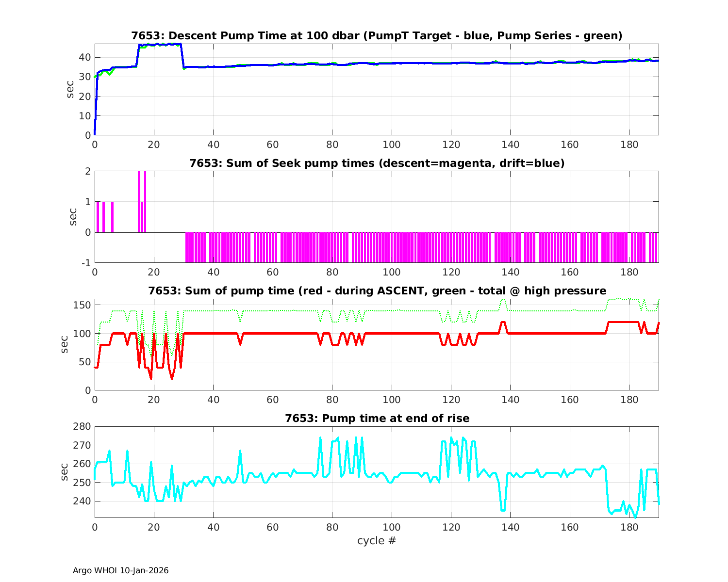The height and width of the screenshot is (582, 728).
Task: Click the Pump time at end of rise title
Action: (x=377, y=418)
